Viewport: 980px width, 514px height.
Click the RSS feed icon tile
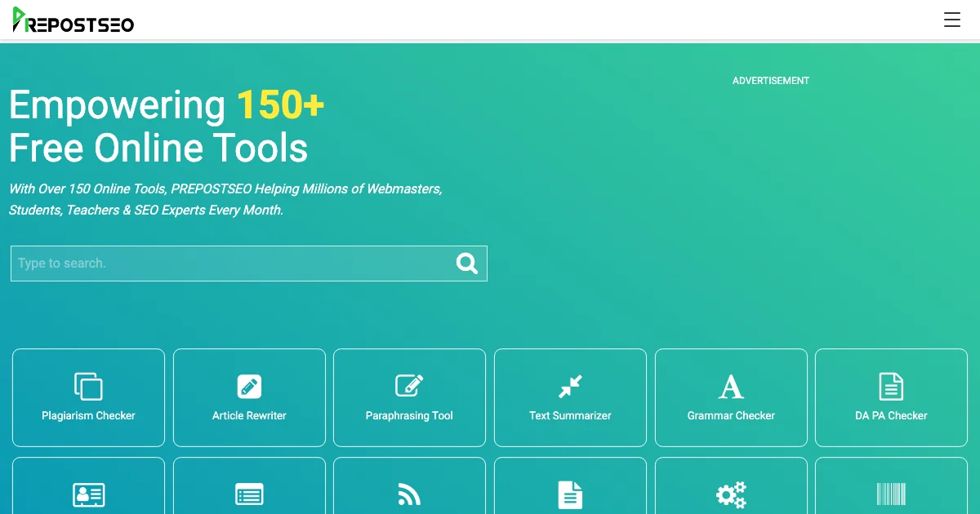[x=409, y=485]
